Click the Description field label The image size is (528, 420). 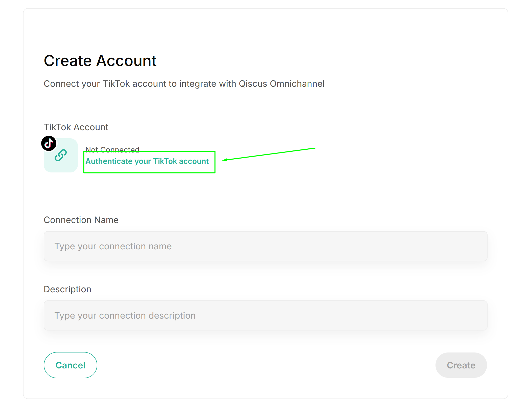pyautogui.click(x=67, y=289)
